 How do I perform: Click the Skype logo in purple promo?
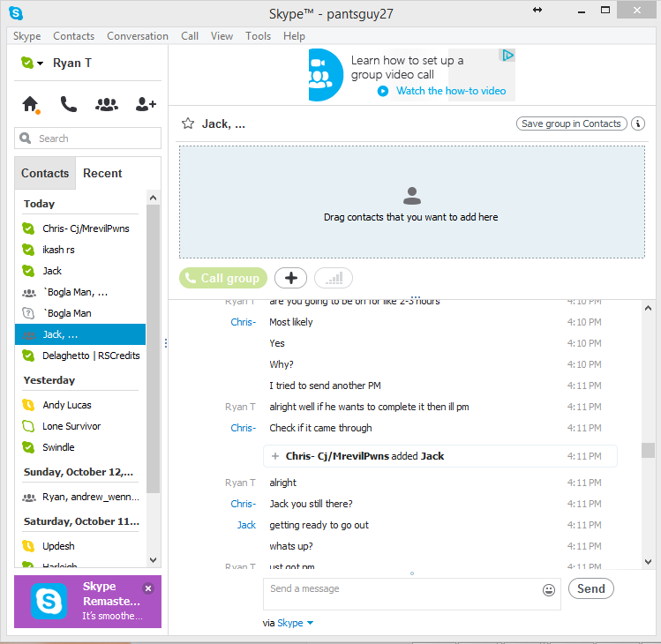[49, 602]
